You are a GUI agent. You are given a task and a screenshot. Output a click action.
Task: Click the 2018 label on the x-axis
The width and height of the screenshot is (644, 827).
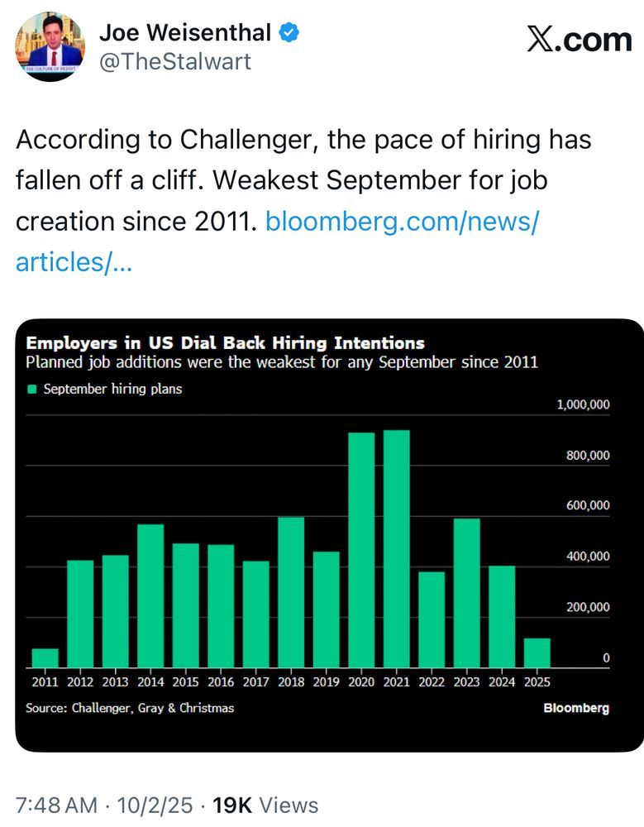point(291,682)
